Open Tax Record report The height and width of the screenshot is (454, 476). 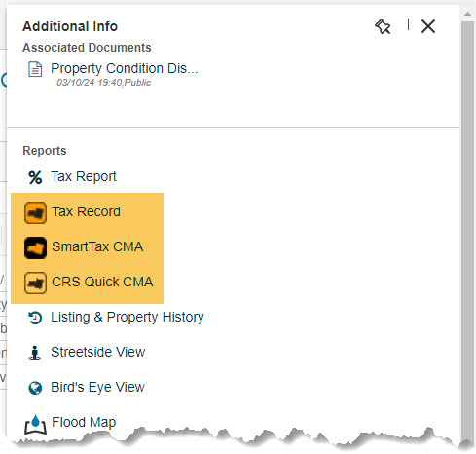point(86,211)
